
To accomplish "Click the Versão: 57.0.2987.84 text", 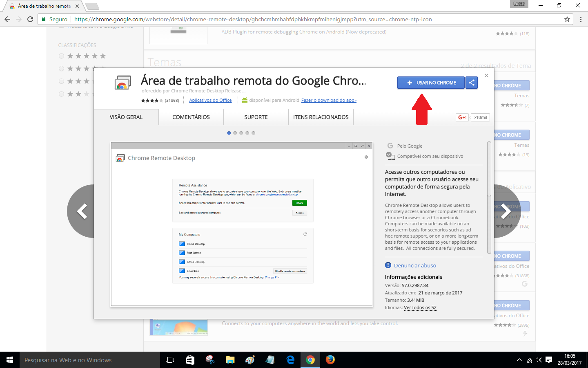I will (x=407, y=285).
